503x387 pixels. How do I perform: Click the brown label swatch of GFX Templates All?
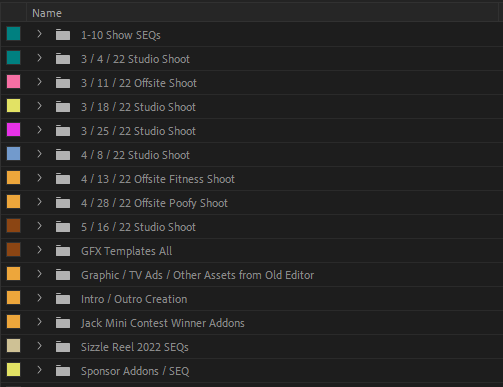pos(14,250)
